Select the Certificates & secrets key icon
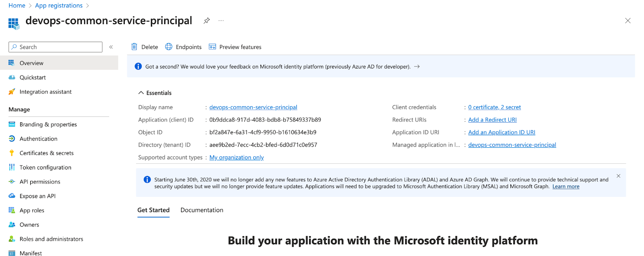 coord(12,153)
